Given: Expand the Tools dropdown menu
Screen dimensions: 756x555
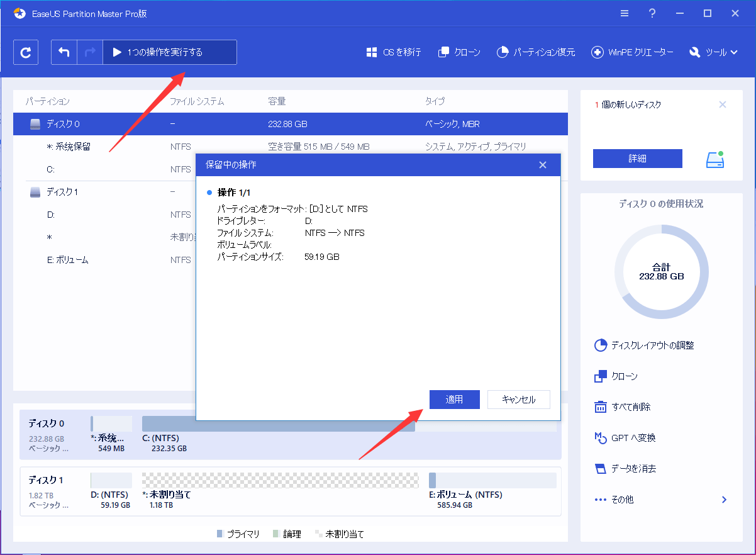Looking at the screenshot, I should coord(714,52).
